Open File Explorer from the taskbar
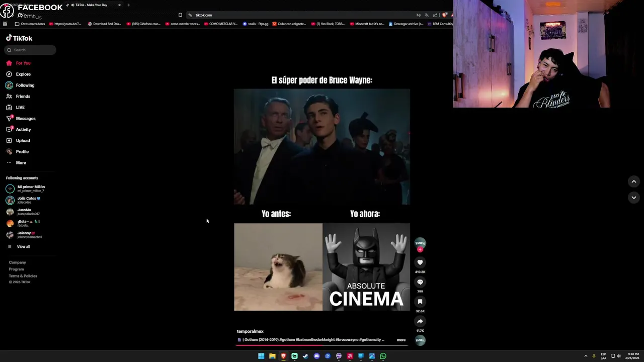Viewport: 644px width, 362px height. tap(272, 356)
